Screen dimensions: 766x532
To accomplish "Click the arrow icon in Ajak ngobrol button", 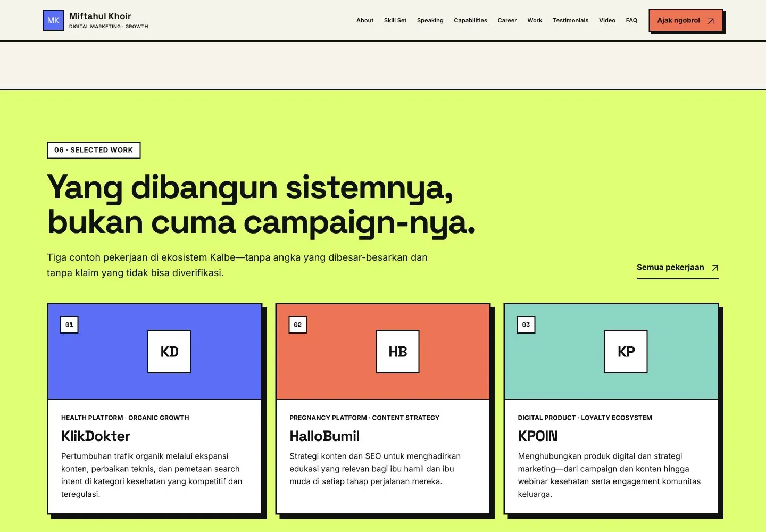I will pos(711,21).
